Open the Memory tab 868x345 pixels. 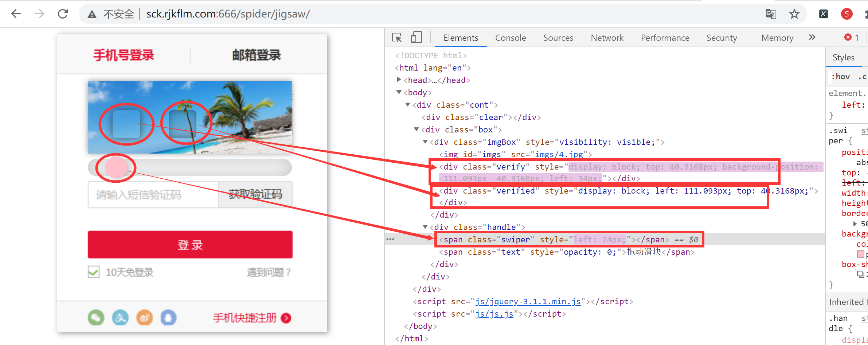777,38
